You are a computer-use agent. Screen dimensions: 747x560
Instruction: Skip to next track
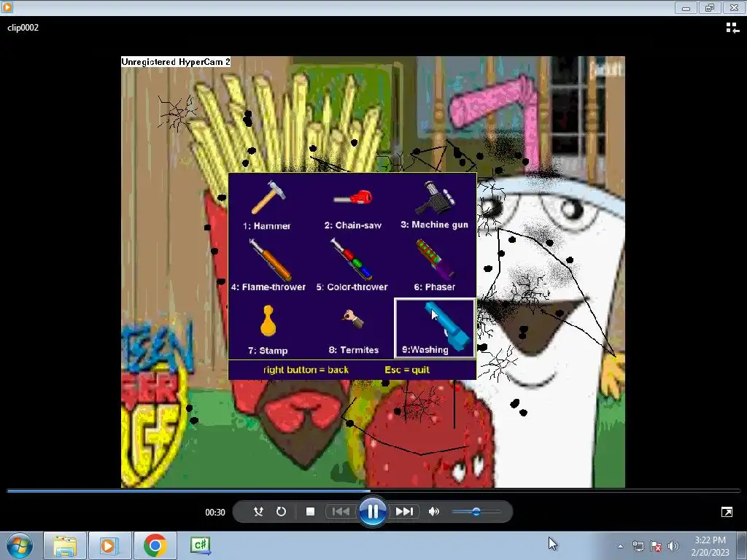(x=404, y=511)
